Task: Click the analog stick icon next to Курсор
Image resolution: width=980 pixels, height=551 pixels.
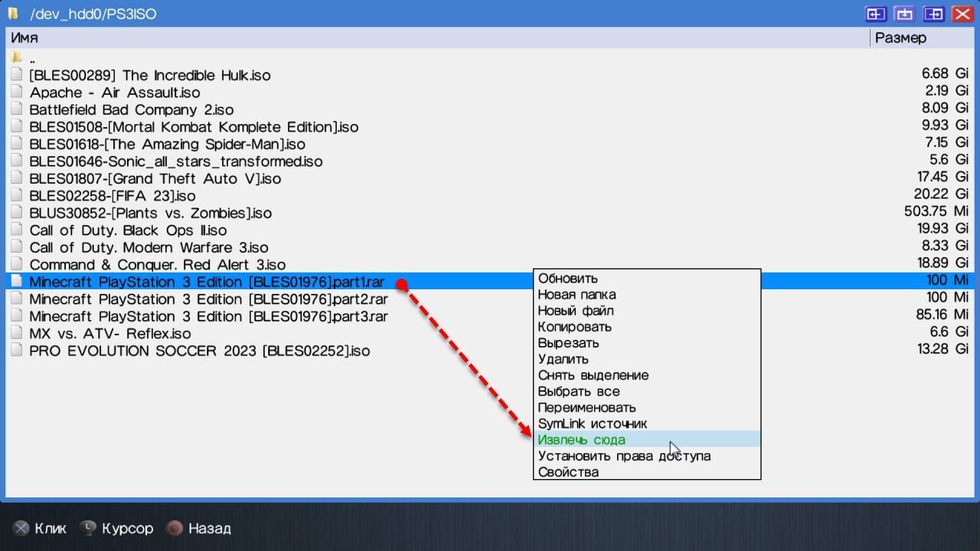Action: (90, 528)
